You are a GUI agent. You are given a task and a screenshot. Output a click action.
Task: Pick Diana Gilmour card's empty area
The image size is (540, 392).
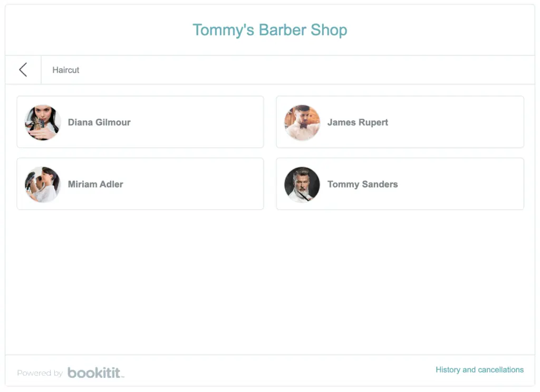(x=196, y=122)
